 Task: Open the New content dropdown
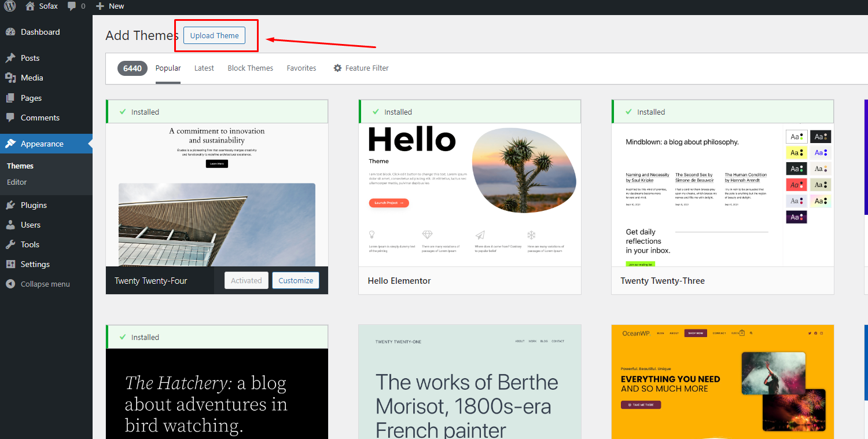click(x=110, y=6)
